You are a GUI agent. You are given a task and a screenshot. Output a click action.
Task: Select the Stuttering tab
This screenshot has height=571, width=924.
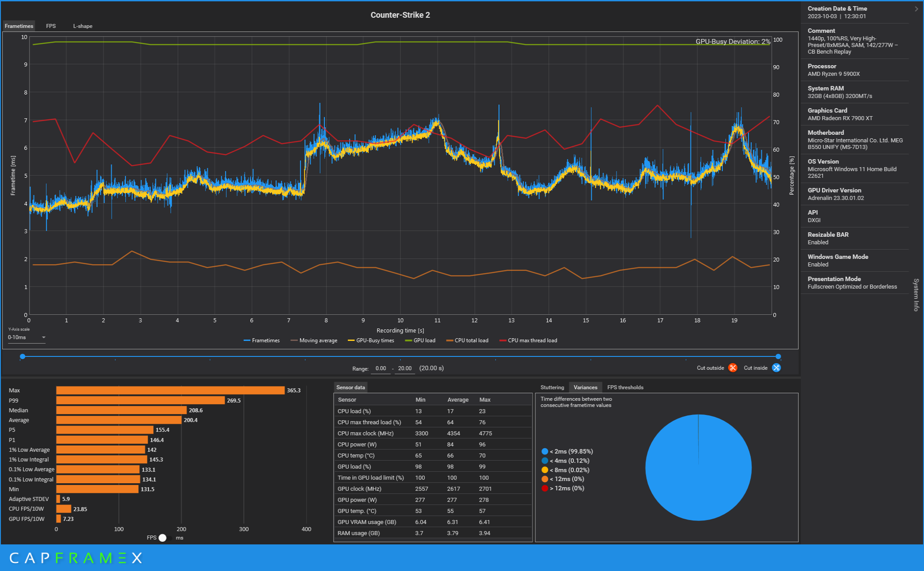(x=552, y=387)
